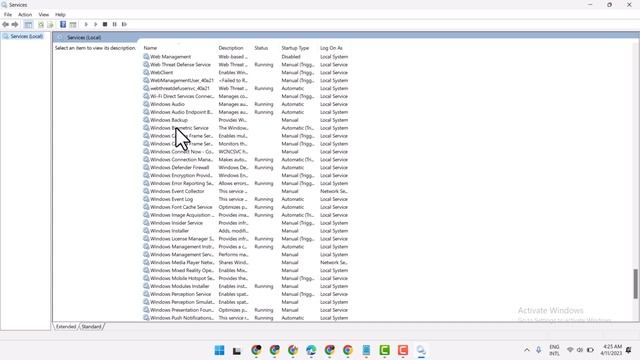Screen dimensions: 640x360
Task: Open the notification bell in the tray
Action: pos(629,350)
